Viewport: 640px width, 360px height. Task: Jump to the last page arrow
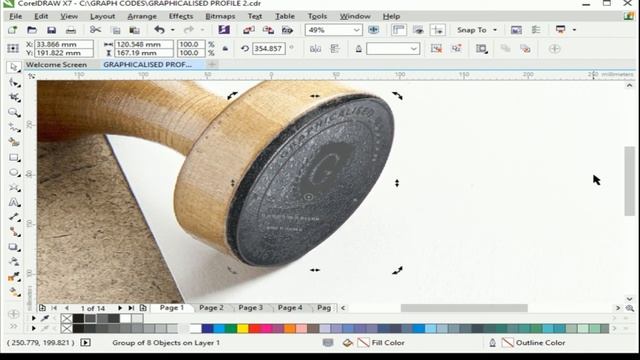click(131, 308)
